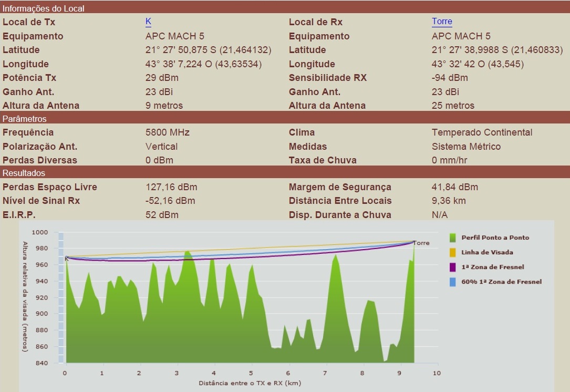Click the Altura relativa da visada axis title
The image size is (570, 392).
(x=25, y=297)
